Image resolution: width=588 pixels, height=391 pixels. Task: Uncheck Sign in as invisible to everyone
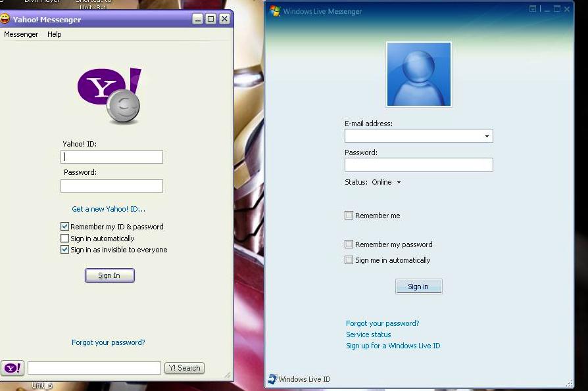[64, 250]
